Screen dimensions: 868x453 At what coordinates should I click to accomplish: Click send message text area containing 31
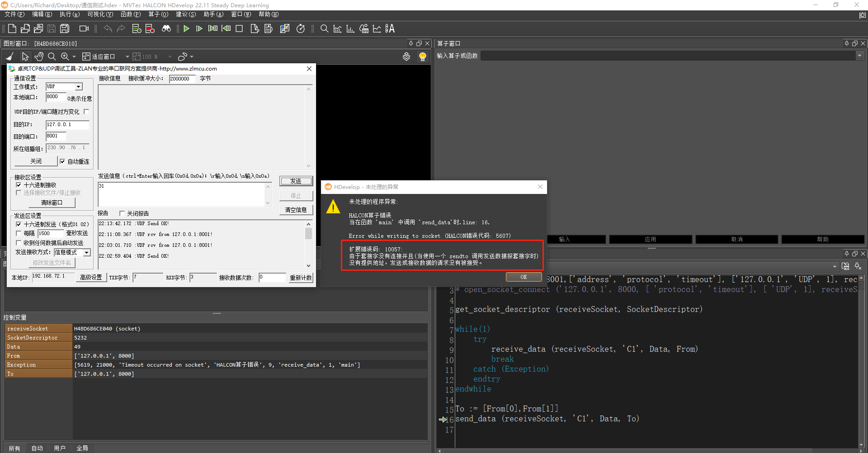pyautogui.click(x=181, y=194)
